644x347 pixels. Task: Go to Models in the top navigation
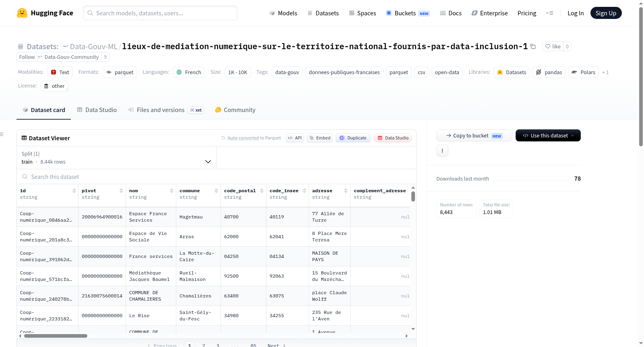coord(283,13)
